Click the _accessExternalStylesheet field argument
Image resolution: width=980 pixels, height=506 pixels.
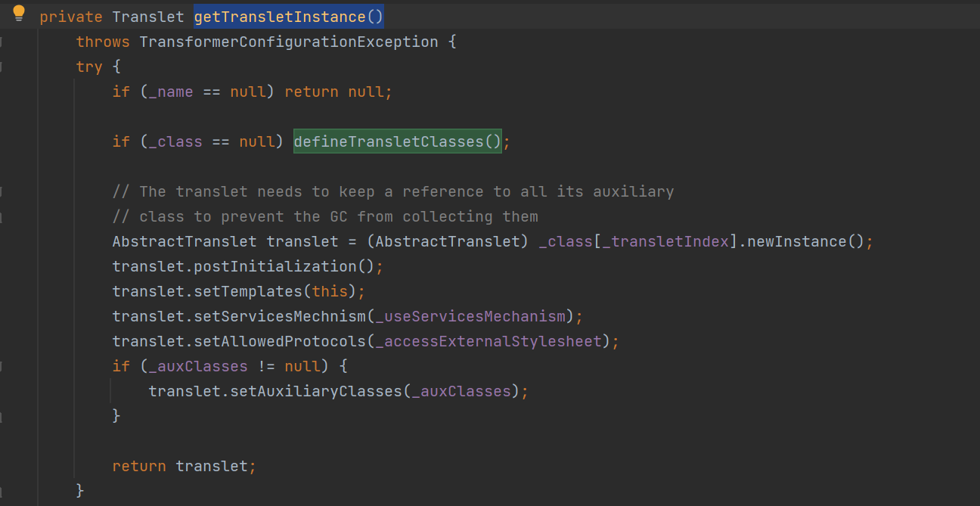click(x=488, y=341)
